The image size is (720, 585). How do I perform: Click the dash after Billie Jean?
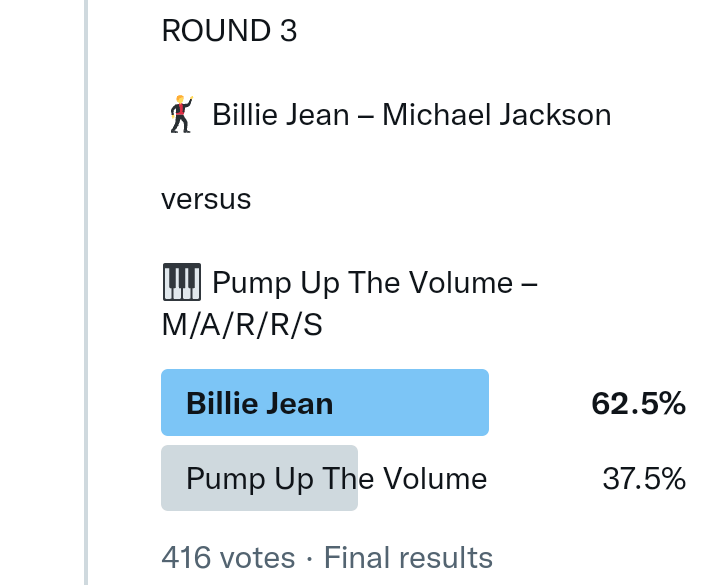[365, 116]
